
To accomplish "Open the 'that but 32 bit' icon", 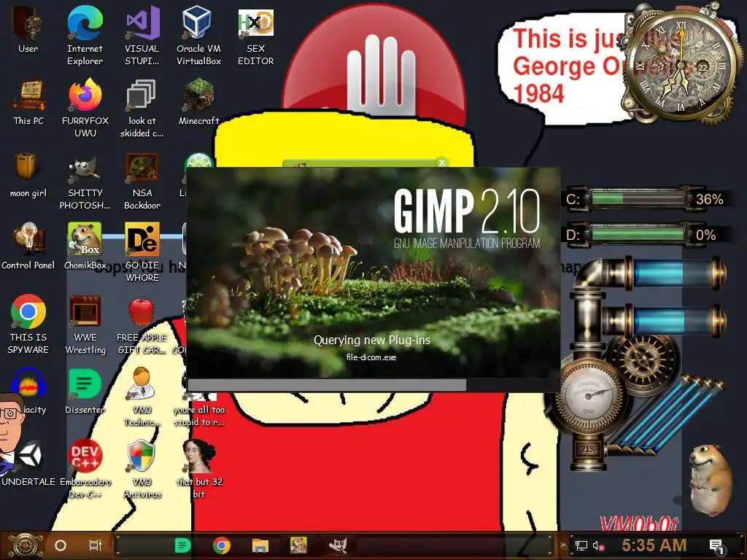I will 198,469.
